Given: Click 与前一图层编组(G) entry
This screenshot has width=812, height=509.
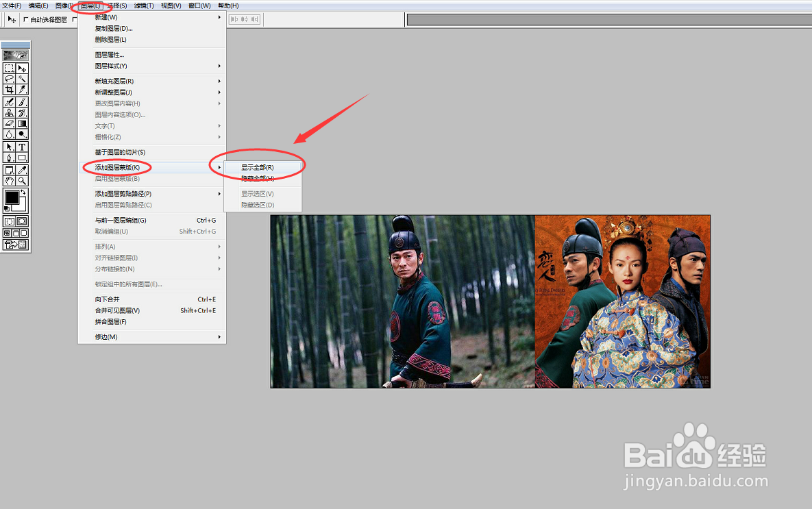Looking at the screenshot, I should click(151, 220).
